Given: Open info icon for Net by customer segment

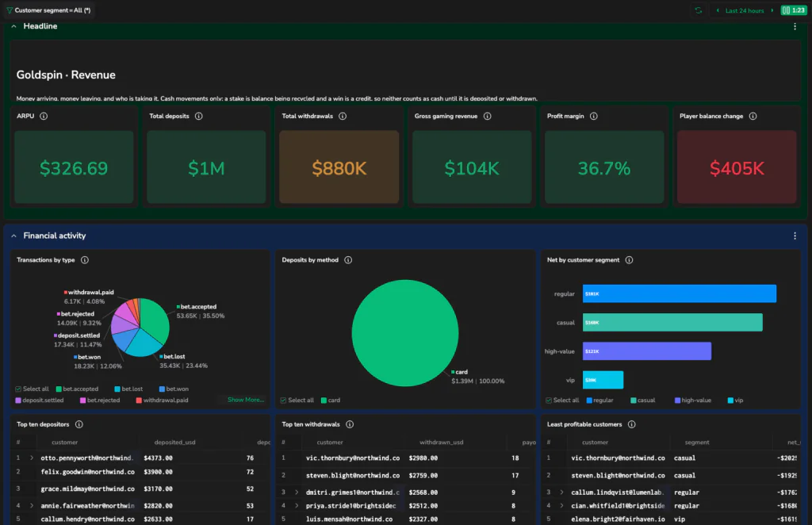Looking at the screenshot, I should [x=629, y=260].
